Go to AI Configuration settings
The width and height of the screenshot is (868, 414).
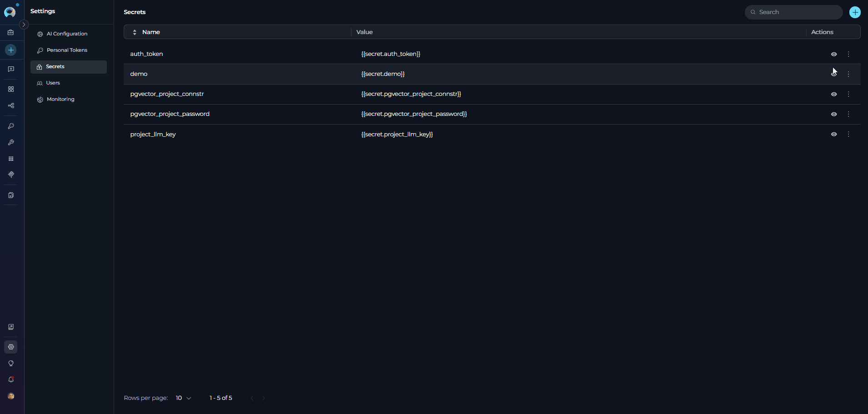[x=67, y=34]
